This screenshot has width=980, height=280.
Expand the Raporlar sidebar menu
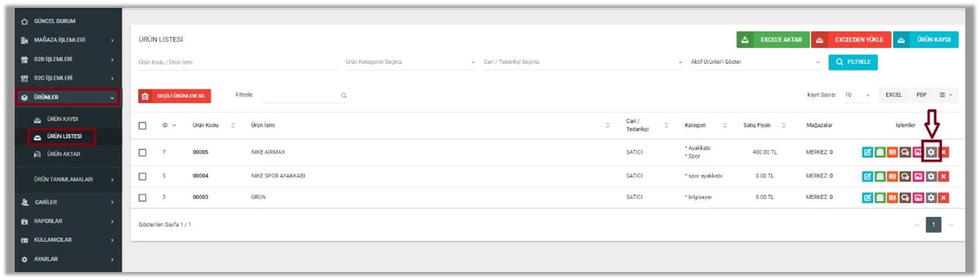(68, 221)
